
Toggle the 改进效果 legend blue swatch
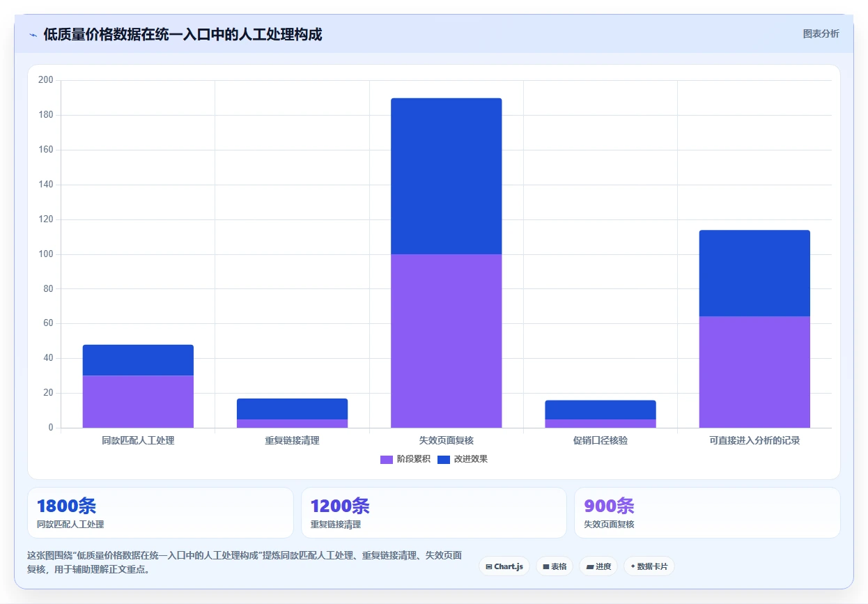click(x=444, y=459)
